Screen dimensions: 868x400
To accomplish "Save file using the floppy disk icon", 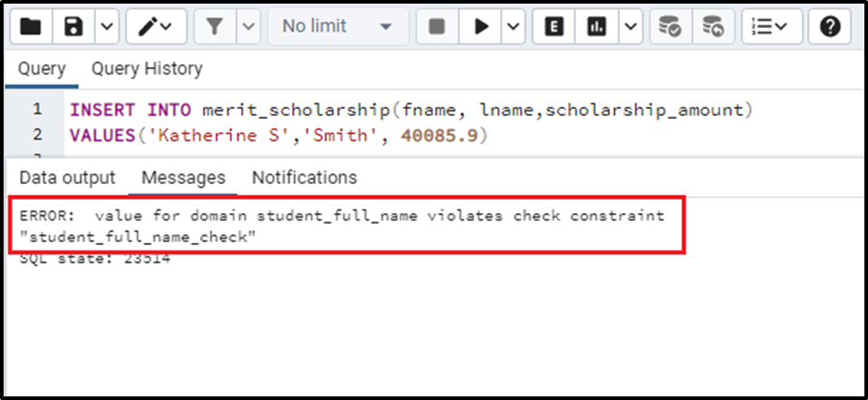I will point(73,26).
